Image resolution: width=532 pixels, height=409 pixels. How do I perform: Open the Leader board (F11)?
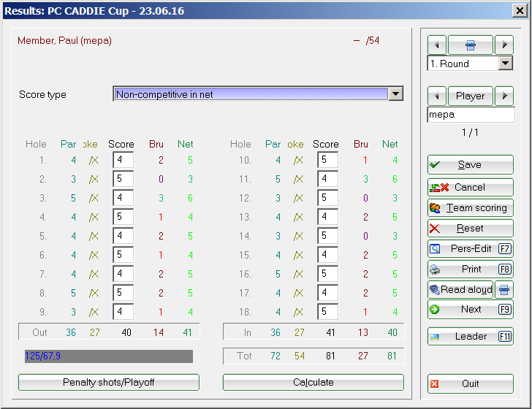coord(471,337)
